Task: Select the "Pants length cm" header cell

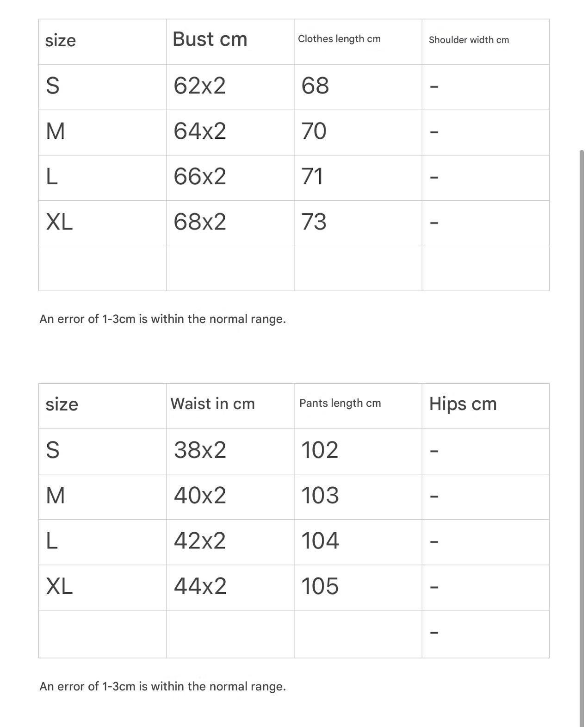Action: (340, 404)
